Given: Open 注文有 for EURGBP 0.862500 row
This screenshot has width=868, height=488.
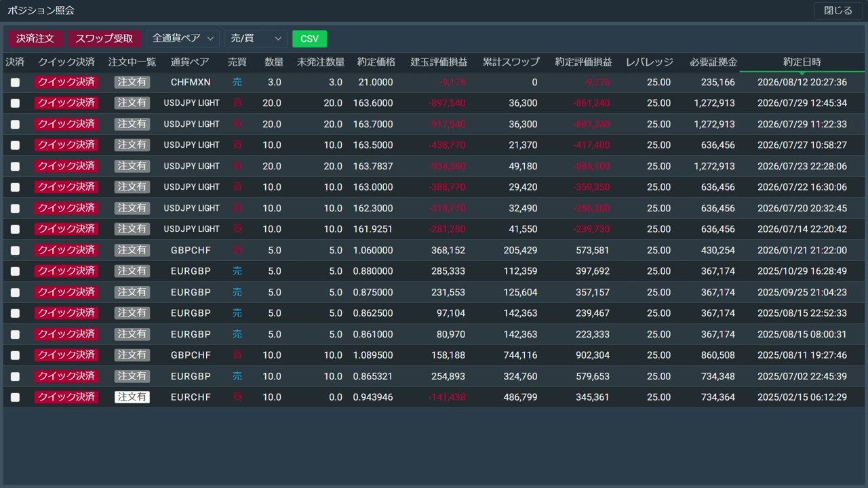Looking at the screenshot, I should [x=132, y=313].
